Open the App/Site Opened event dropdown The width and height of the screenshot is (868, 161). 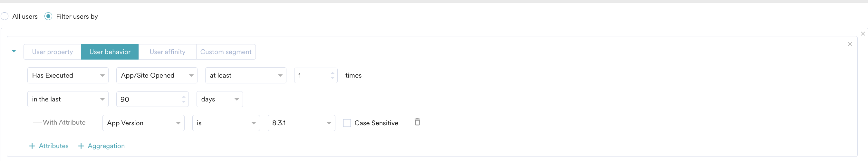click(157, 75)
